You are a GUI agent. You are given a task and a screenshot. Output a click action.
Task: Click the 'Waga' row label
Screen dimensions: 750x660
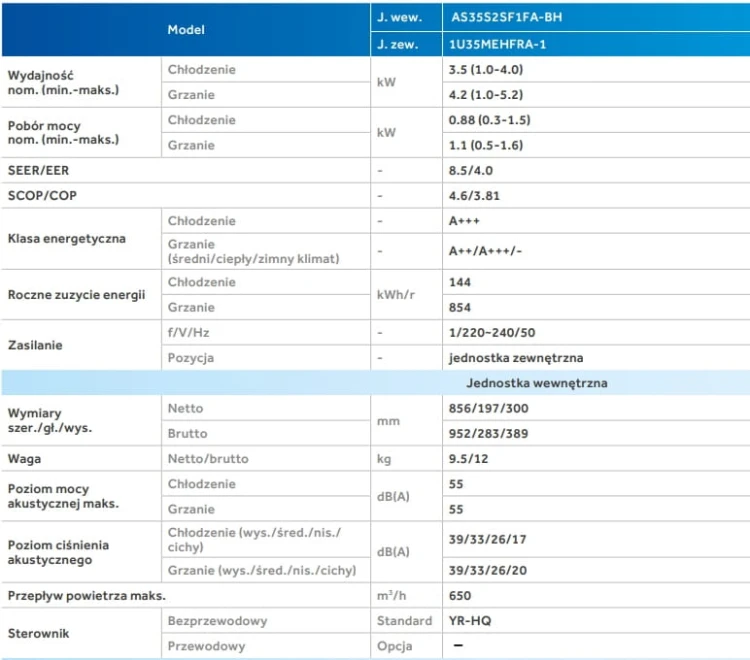[x=24, y=459]
